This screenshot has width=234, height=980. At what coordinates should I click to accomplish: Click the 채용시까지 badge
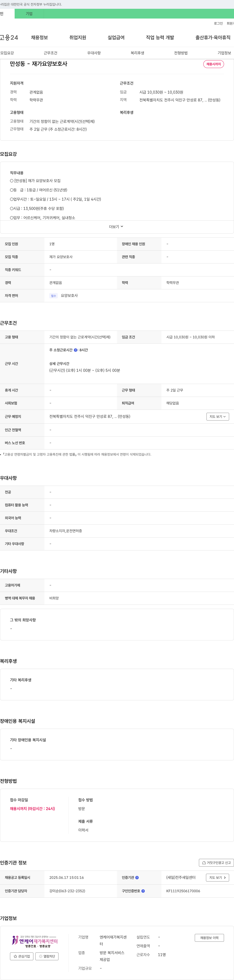tap(214, 64)
